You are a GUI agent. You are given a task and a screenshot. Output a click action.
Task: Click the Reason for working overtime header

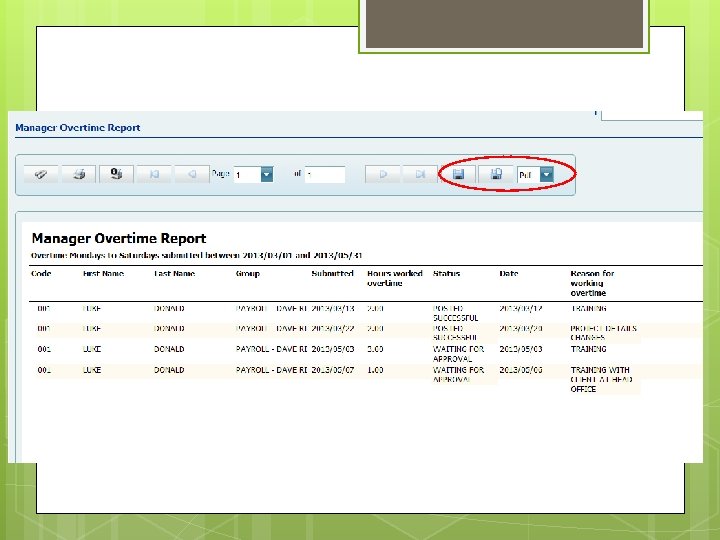[592, 283]
